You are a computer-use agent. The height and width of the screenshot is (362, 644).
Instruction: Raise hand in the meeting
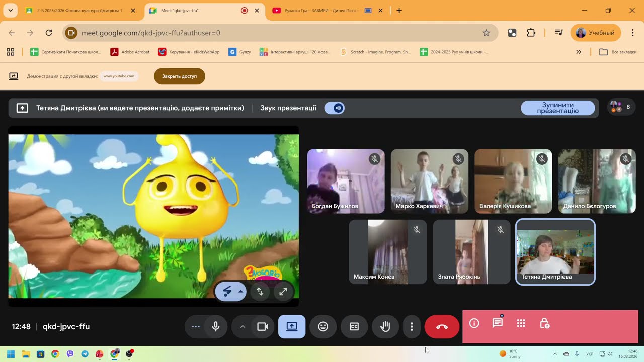[x=385, y=327]
